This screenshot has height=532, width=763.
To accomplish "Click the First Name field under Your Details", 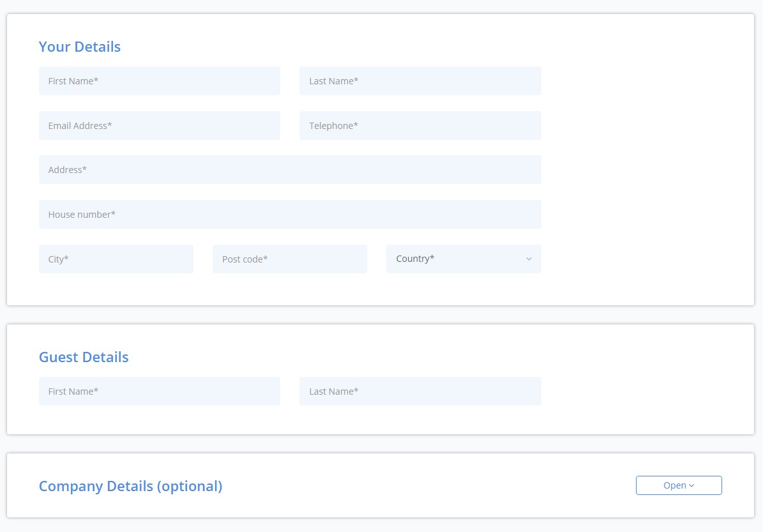I will (x=160, y=80).
